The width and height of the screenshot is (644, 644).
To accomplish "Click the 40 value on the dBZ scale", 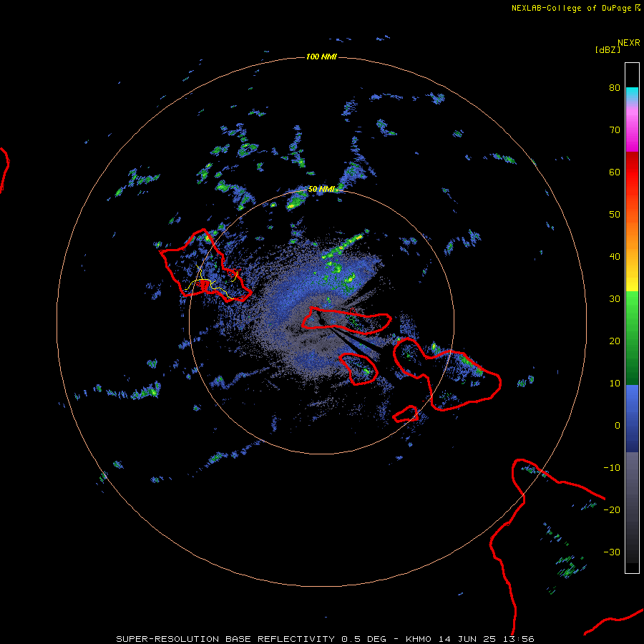I will (x=615, y=257).
